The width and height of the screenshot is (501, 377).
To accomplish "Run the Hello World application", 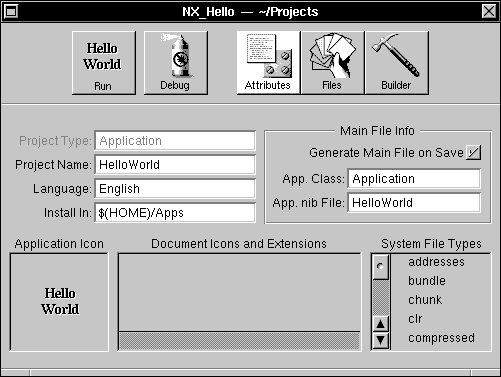I will [x=104, y=63].
